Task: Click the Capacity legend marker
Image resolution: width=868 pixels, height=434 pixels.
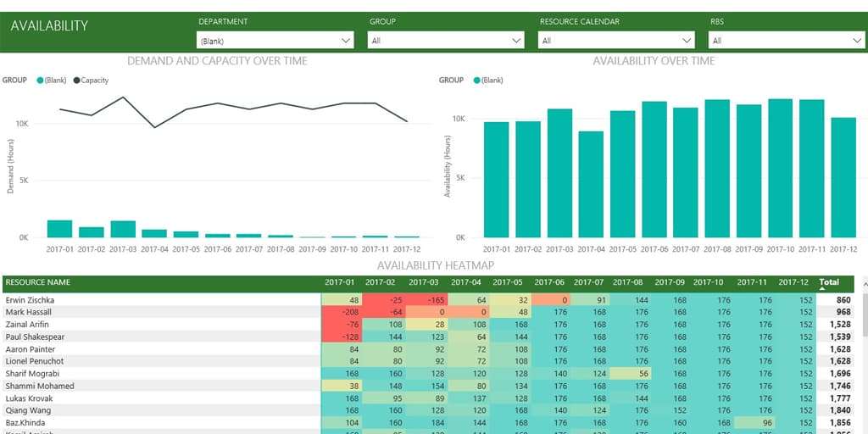Action: click(77, 81)
